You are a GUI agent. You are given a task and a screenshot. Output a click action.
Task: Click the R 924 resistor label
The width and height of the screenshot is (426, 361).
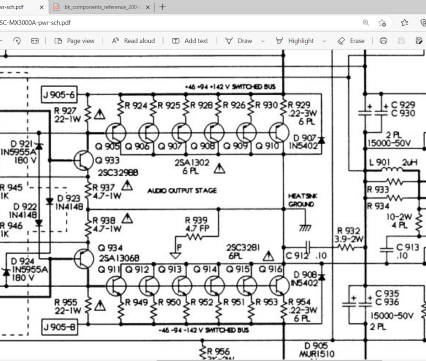coord(136,106)
